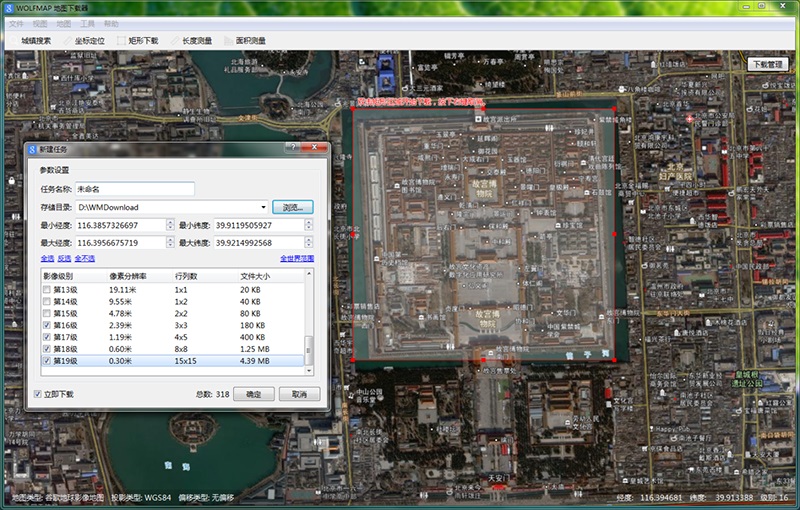Click the level list scroll-down arrow
Image resolution: width=800 pixels, height=510 pixels.
pyautogui.click(x=309, y=371)
